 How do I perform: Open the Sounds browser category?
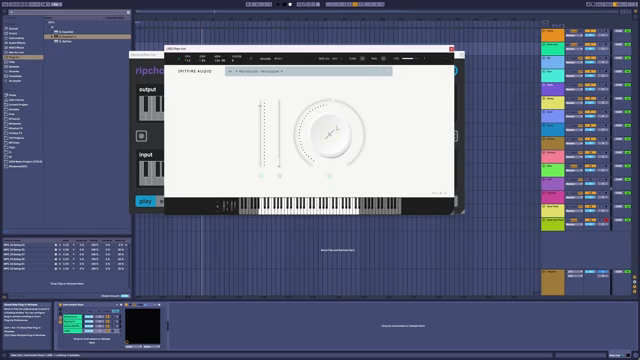point(13,29)
